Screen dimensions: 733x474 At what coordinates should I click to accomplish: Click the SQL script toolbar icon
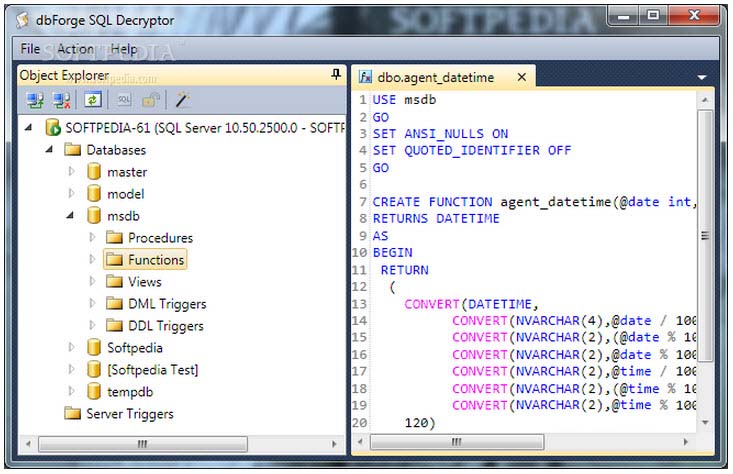(x=124, y=100)
